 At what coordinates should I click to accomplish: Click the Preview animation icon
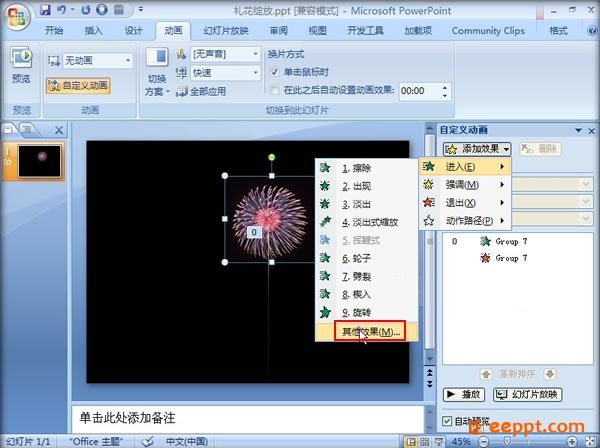(x=21, y=57)
